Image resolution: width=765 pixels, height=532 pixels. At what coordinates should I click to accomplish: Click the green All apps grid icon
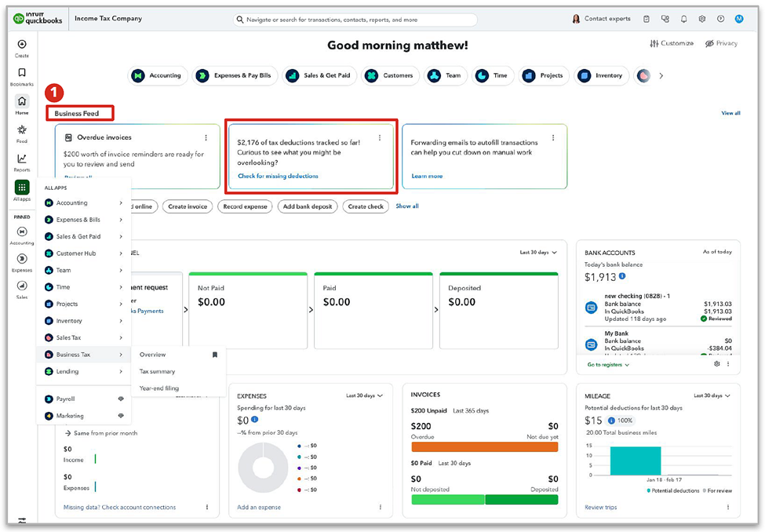point(22,188)
